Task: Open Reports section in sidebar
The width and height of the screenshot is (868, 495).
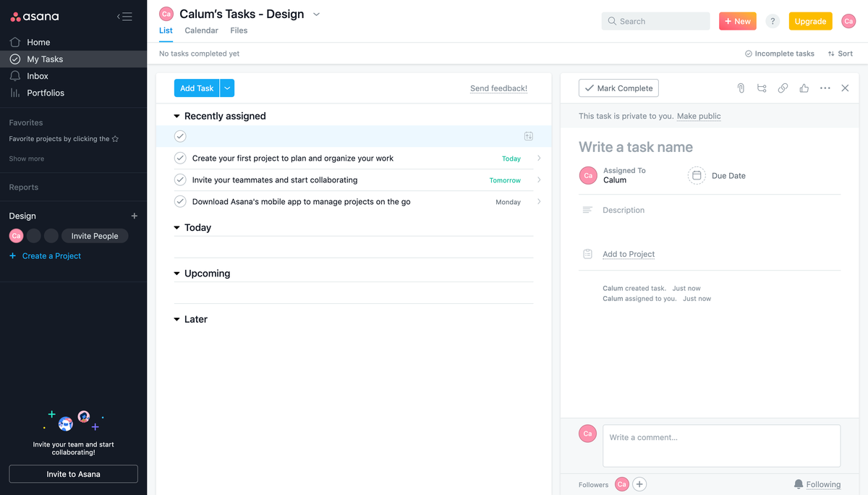Action: [x=23, y=187]
